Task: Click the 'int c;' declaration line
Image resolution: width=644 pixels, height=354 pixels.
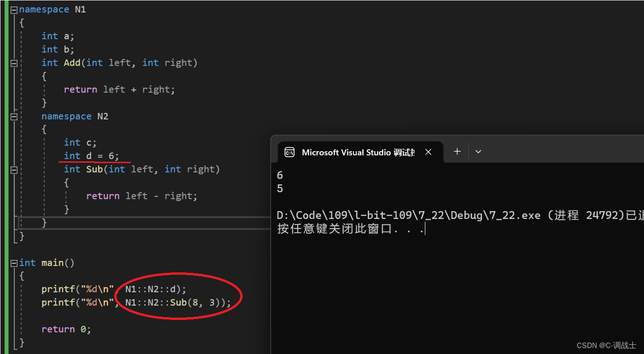Action: tap(80, 143)
